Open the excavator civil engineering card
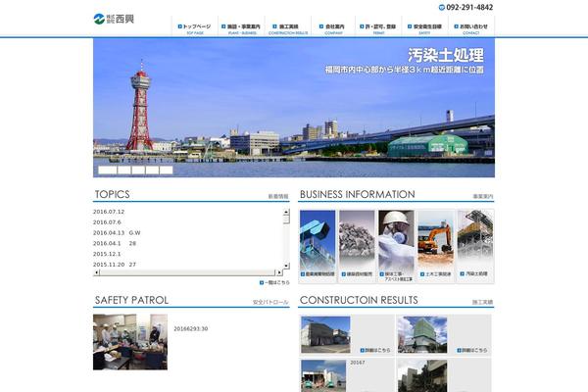The image size is (588, 392). (x=435, y=246)
